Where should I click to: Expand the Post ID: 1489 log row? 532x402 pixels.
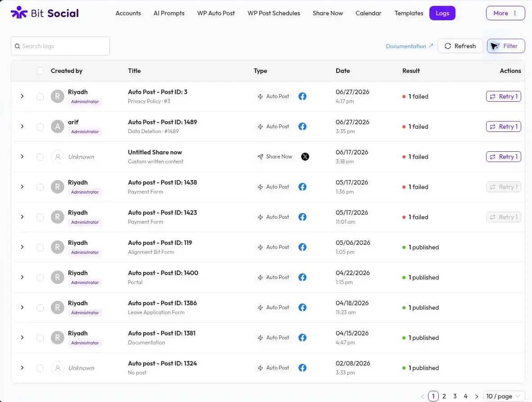pyautogui.click(x=22, y=126)
